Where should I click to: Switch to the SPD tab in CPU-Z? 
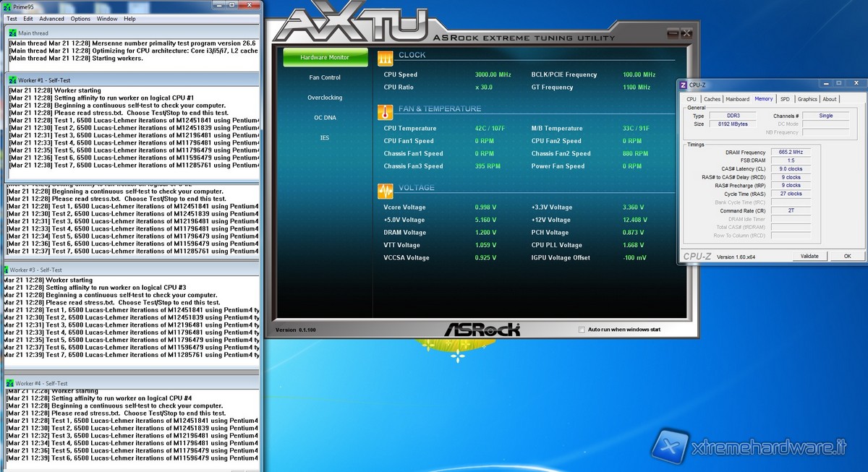click(x=785, y=99)
